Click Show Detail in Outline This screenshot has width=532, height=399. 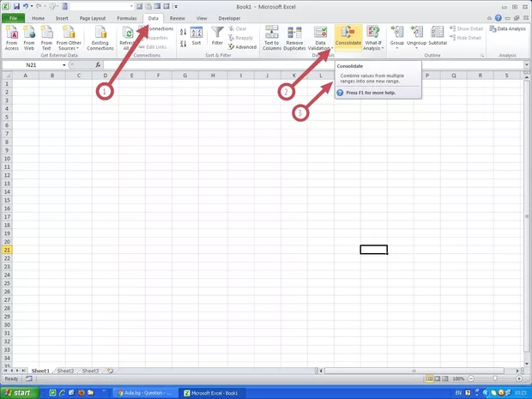[466, 29]
